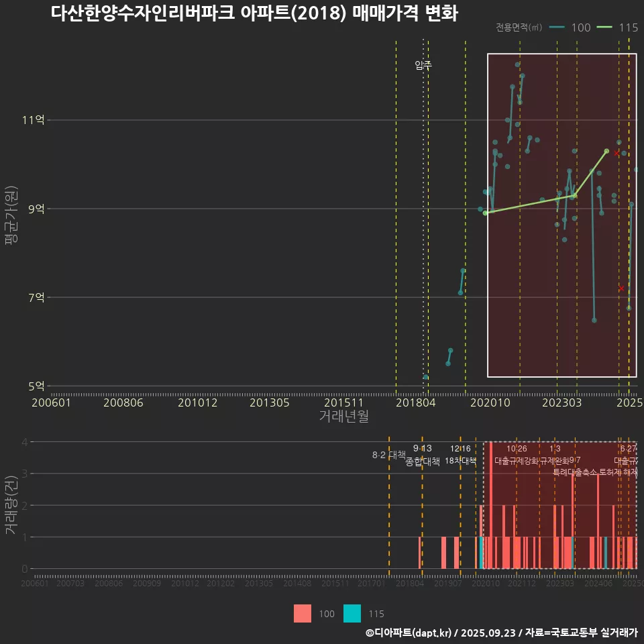Image resolution: width=644 pixels, height=644 pixels.
Task: Click the red 100 legend swatch
Action: coord(302,613)
